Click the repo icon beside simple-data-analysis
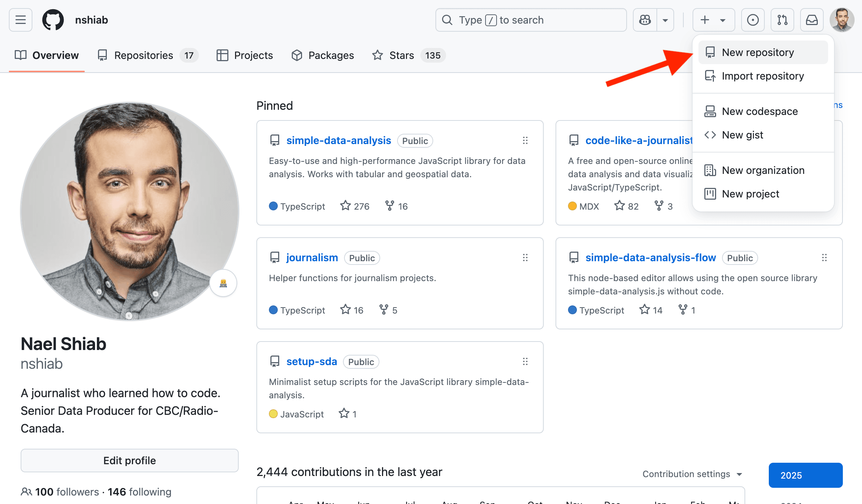862x504 pixels. pyautogui.click(x=275, y=140)
